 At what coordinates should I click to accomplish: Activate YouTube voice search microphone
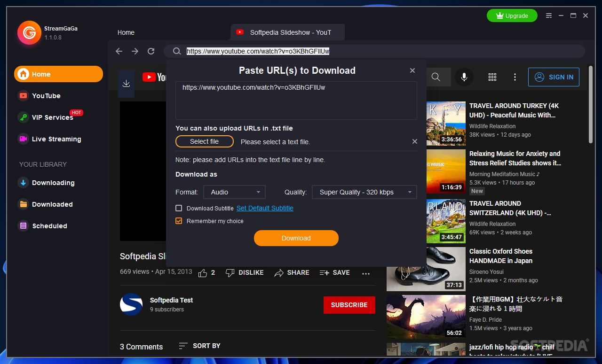(464, 77)
